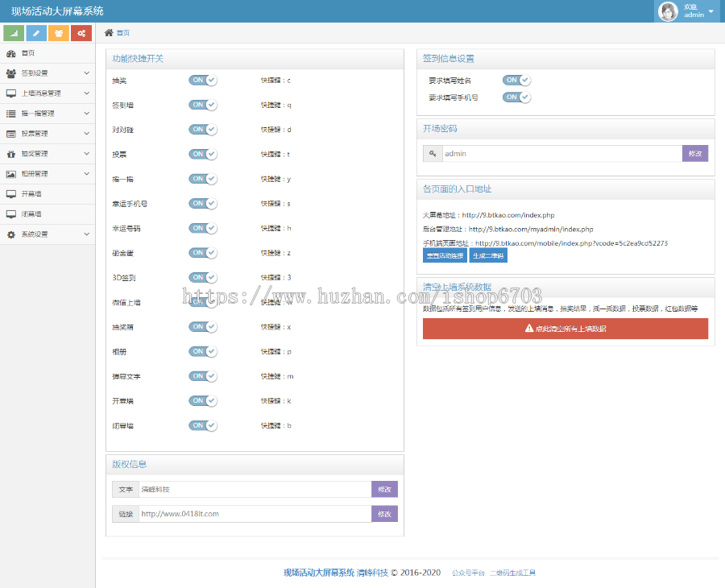Toggle the 幸运号码 switch

[x=203, y=228]
